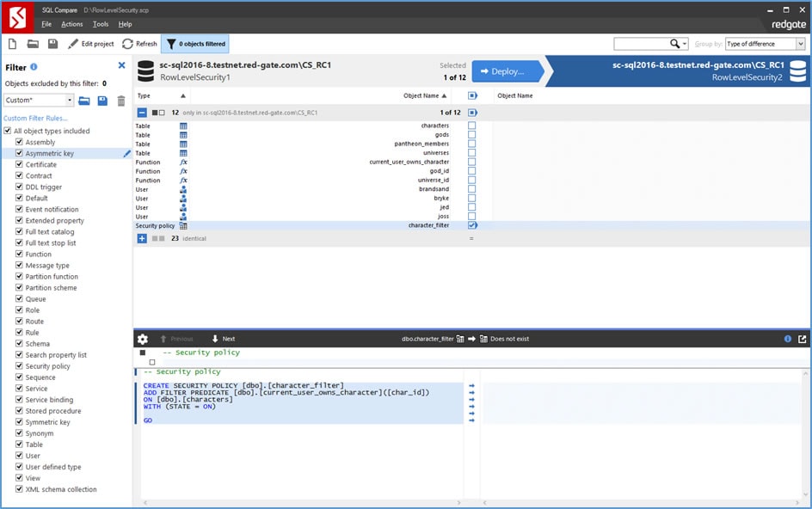Screen dimensions: 812x509
Task: Click left database icon
Action: [x=146, y=71]
